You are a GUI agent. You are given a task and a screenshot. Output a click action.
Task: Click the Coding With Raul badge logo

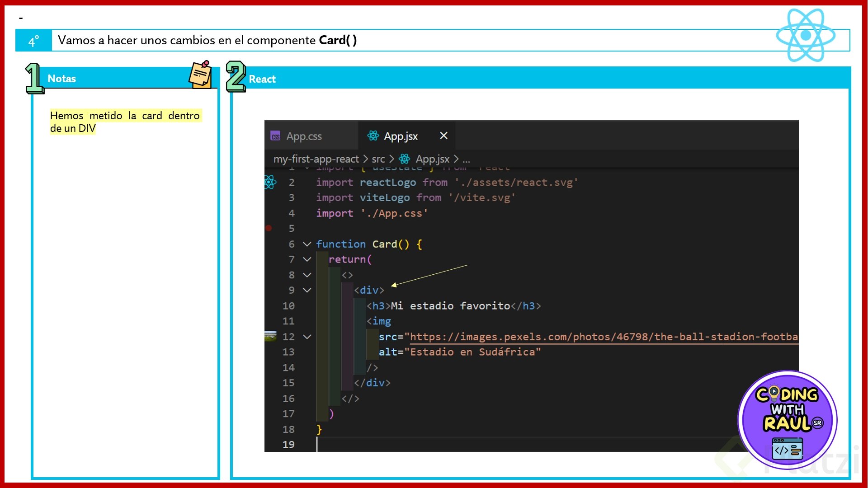tap(788, 420)
